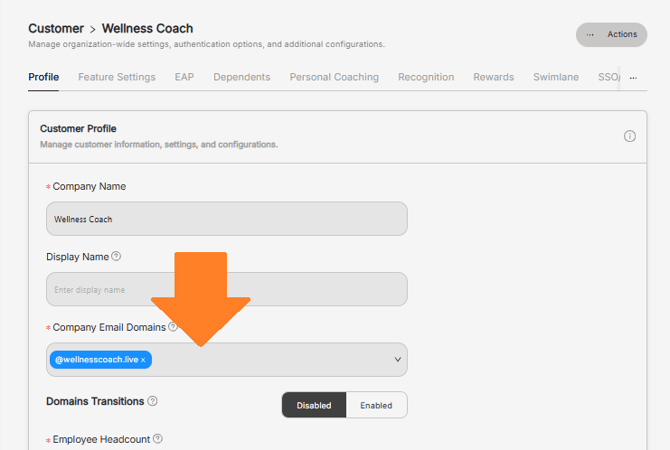Select the Personal Coaching tab

click(334, 77)
